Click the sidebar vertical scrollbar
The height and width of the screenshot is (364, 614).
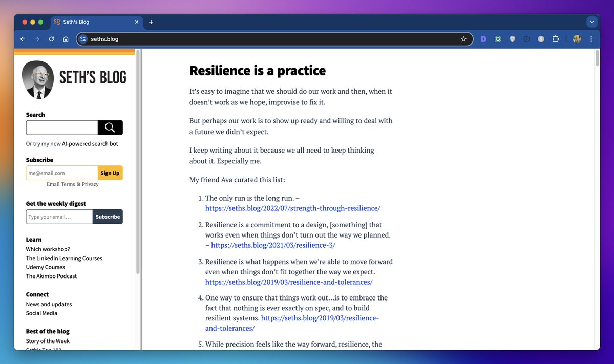click(137, 162)
